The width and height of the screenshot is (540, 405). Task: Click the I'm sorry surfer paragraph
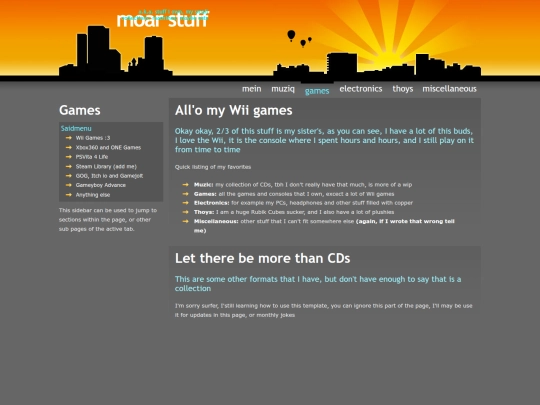point(323,310)
